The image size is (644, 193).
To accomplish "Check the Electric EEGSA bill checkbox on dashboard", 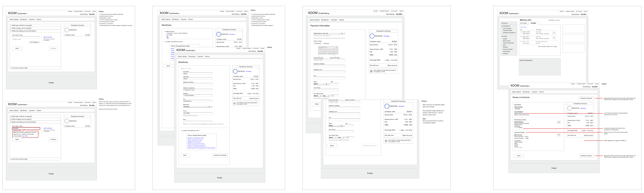I will tap(521, 32).
